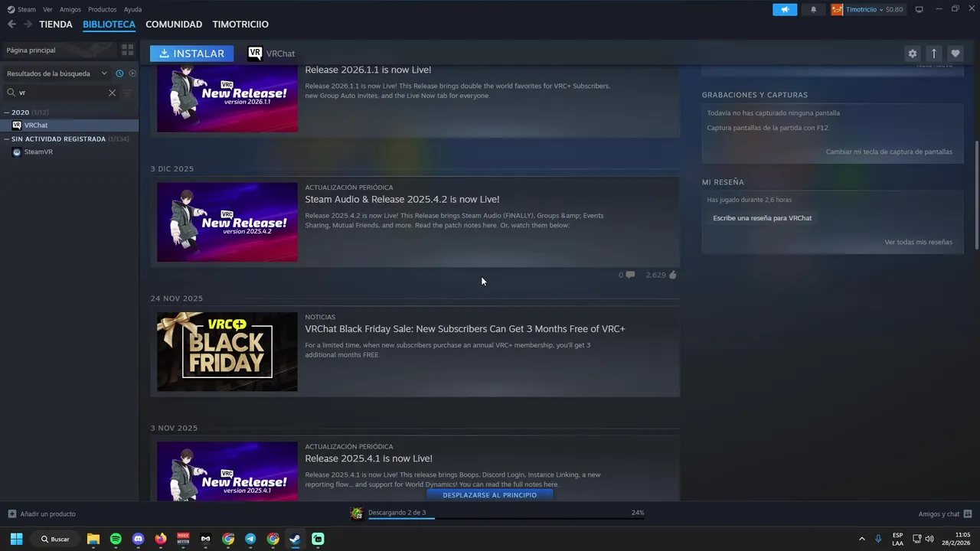Write a review for VRChat
Viewport: 980px width, 551px height.
pyautogui.click(x=762, y=218)
